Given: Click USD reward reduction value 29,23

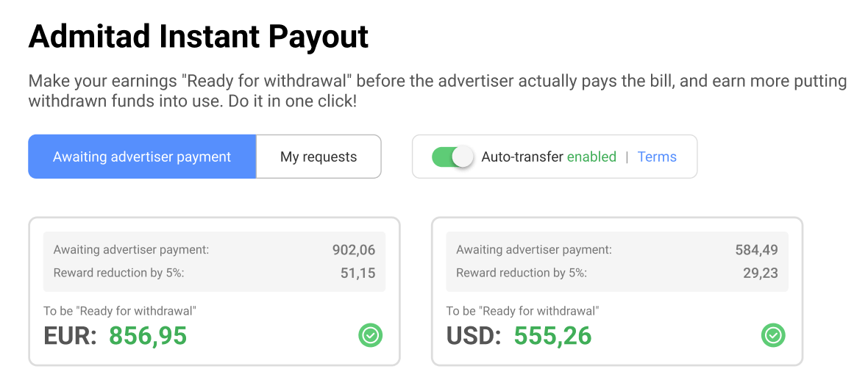Looking at the screenshot, I should (760, 273).
